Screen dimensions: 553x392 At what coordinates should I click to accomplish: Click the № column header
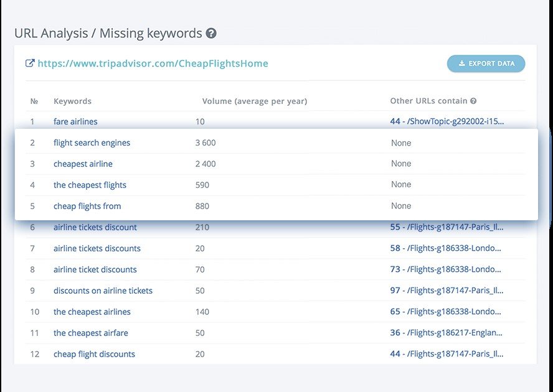34,101
